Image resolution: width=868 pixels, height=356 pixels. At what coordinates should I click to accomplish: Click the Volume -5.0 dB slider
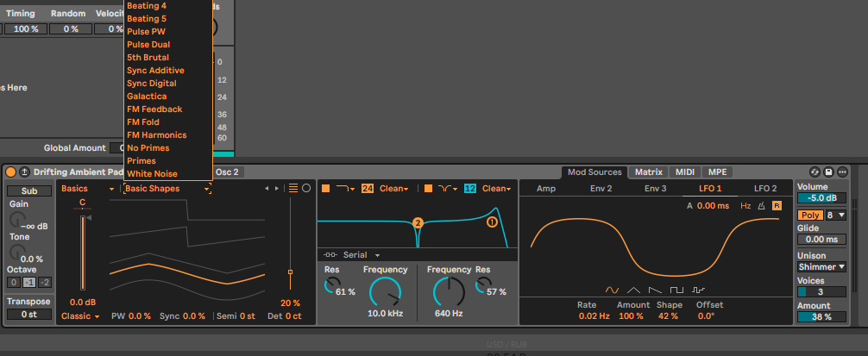[x=821, y=198]
